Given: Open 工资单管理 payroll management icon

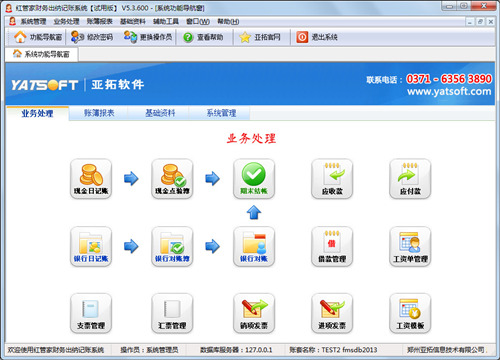Looking at the screenshot, I should point(410,247).
